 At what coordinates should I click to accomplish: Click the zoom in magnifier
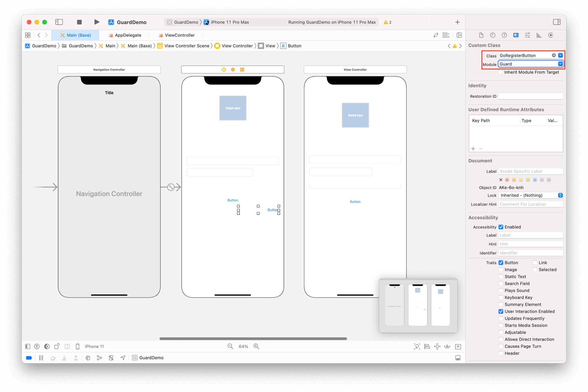256,346
